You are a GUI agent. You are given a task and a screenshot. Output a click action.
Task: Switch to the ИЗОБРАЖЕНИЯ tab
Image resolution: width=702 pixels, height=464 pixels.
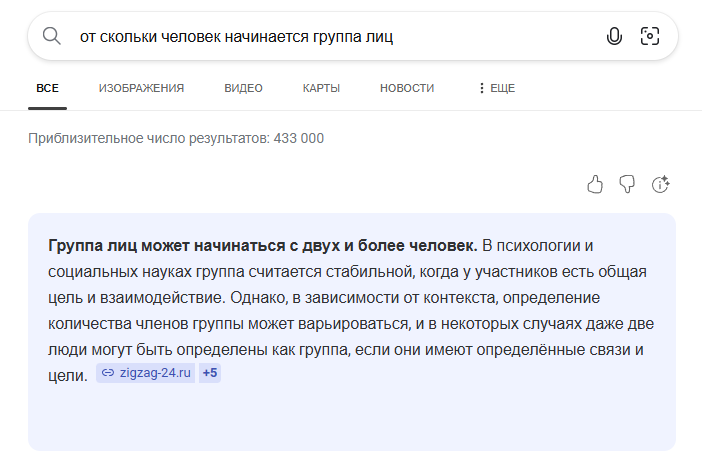(141, 88)
